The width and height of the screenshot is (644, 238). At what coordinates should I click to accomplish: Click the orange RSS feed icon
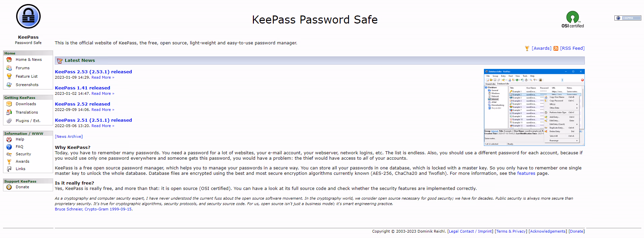[556, 48]
